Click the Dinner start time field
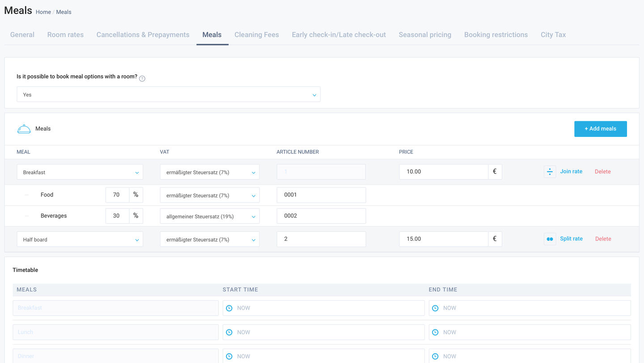 (324, 356)
